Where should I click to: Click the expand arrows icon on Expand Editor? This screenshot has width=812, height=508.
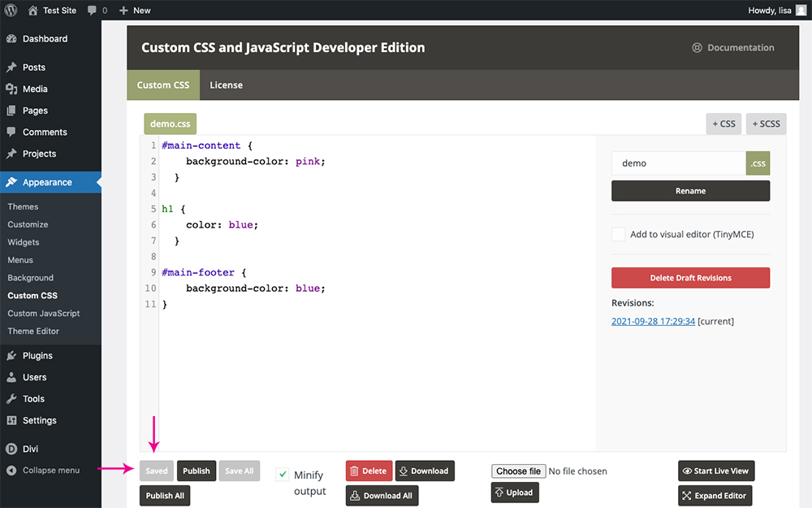click(687, 496)
